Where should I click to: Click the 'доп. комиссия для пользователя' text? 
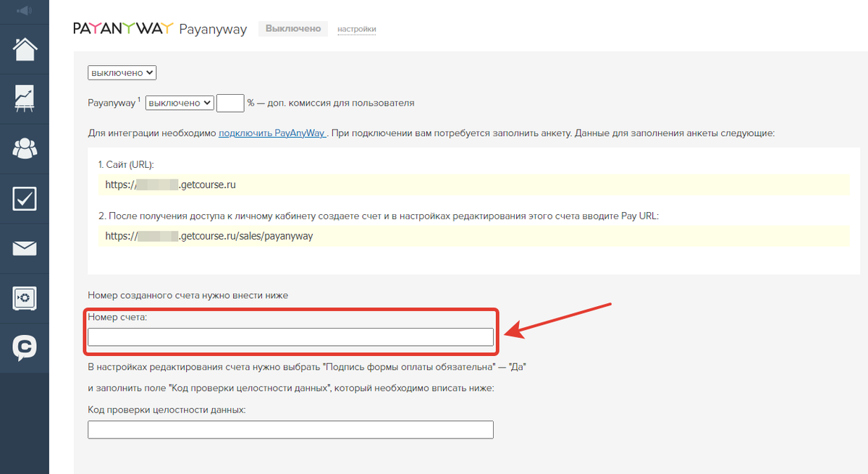(341, 103)
